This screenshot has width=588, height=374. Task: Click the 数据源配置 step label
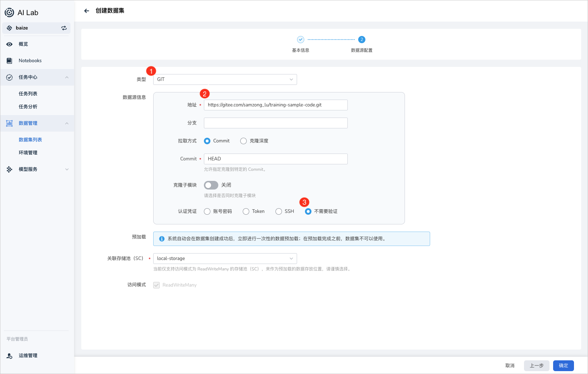click(x=362, y=50)
